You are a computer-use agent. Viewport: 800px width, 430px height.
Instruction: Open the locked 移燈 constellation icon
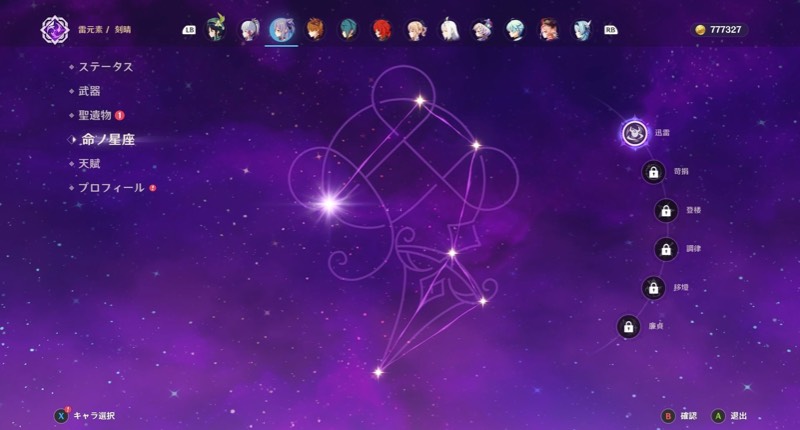pos(653,288)
